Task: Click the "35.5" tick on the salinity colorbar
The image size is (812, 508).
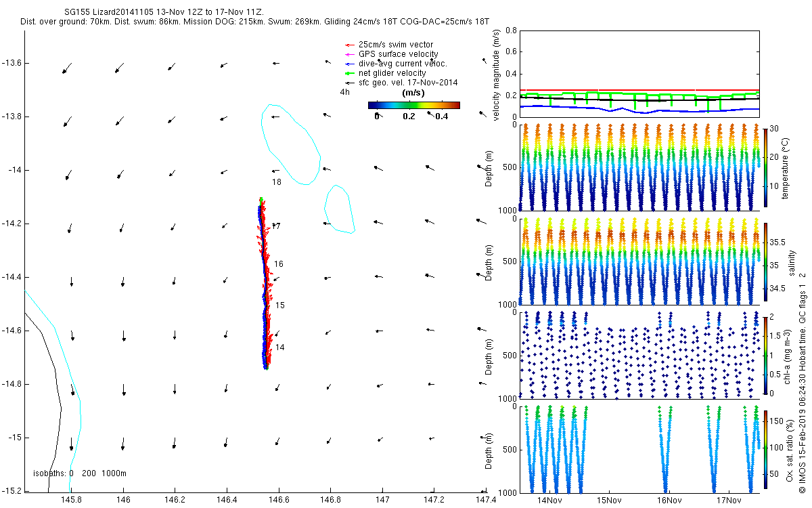Action: (778, 242)
